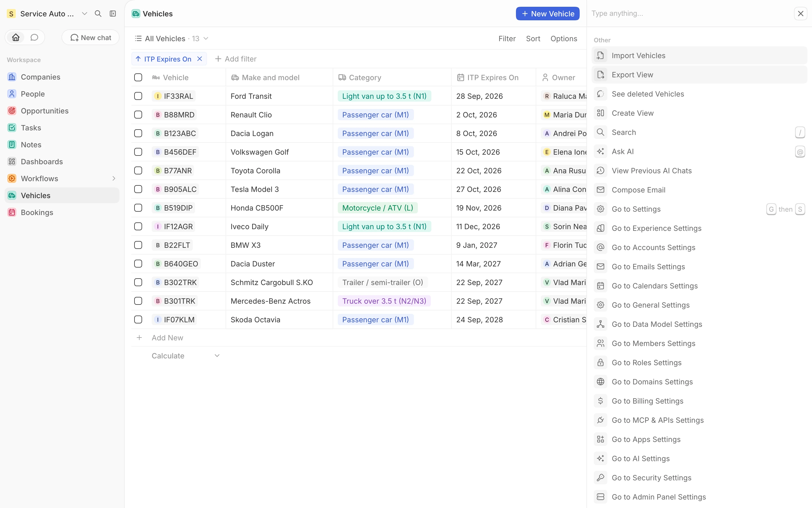Viewport: 812px width, 508px height.
Task: Open the Filter menu
Action: (507, 39)
